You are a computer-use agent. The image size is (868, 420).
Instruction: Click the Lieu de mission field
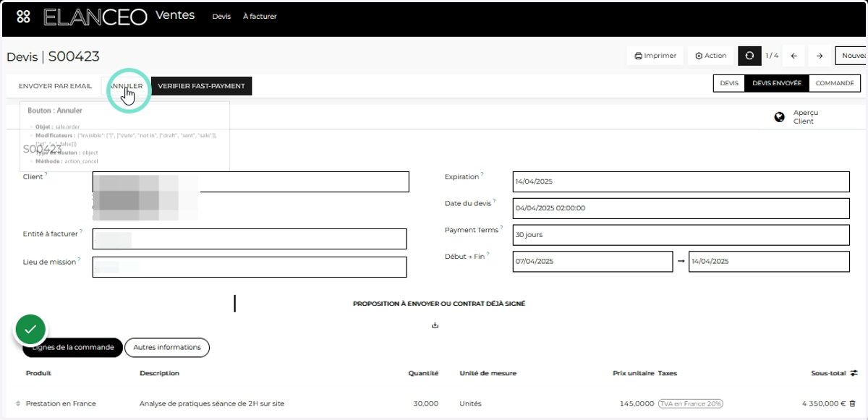[250, 267]
